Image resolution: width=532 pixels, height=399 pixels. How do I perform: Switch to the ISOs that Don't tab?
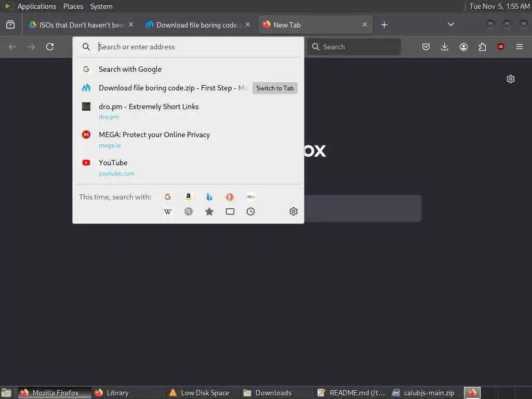[82, 25]
